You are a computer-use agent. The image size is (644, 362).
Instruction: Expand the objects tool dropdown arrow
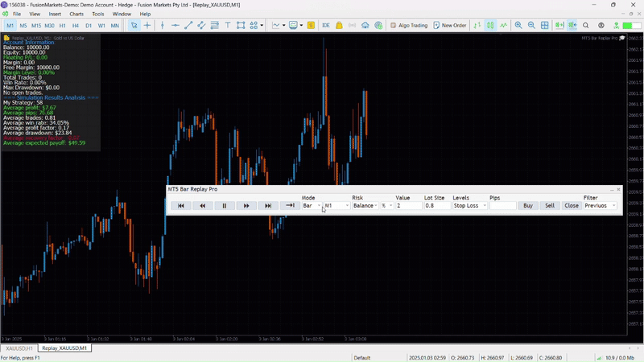[262, 26]
